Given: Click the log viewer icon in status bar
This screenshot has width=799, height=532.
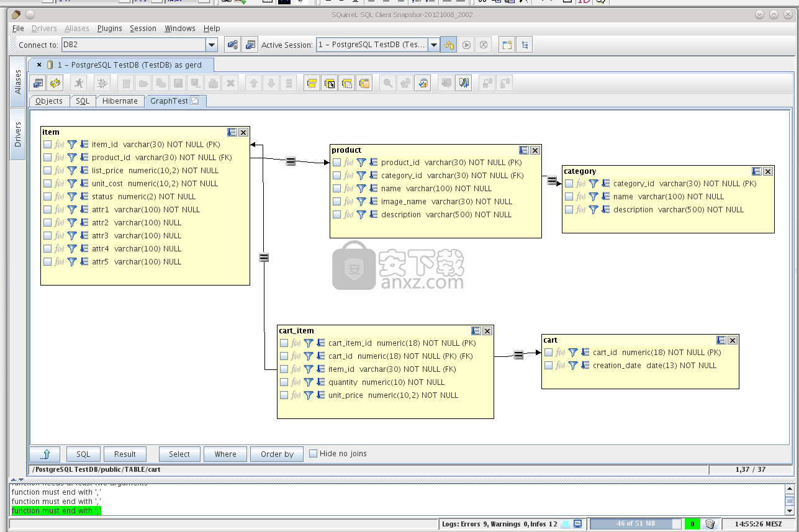Looking at the screenshot, I should point(578,524).
